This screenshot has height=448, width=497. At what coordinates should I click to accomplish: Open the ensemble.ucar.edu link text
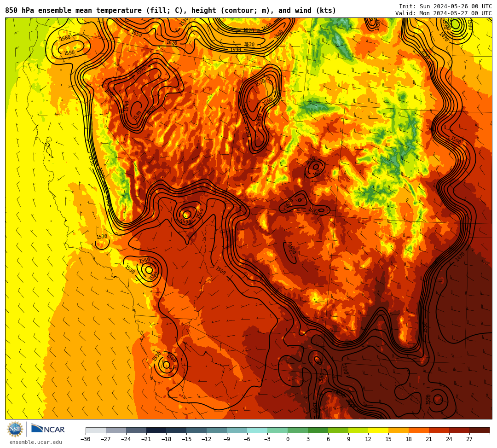click(x=36, y=442)
